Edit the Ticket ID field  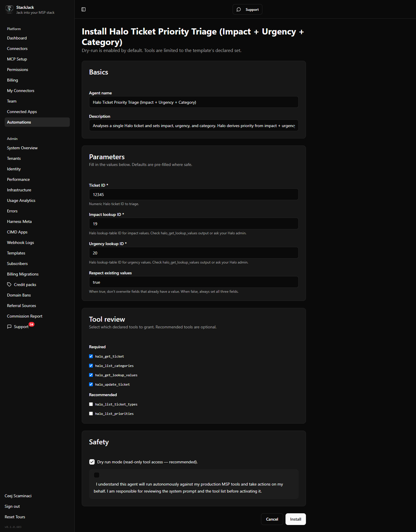click(194, 195)
